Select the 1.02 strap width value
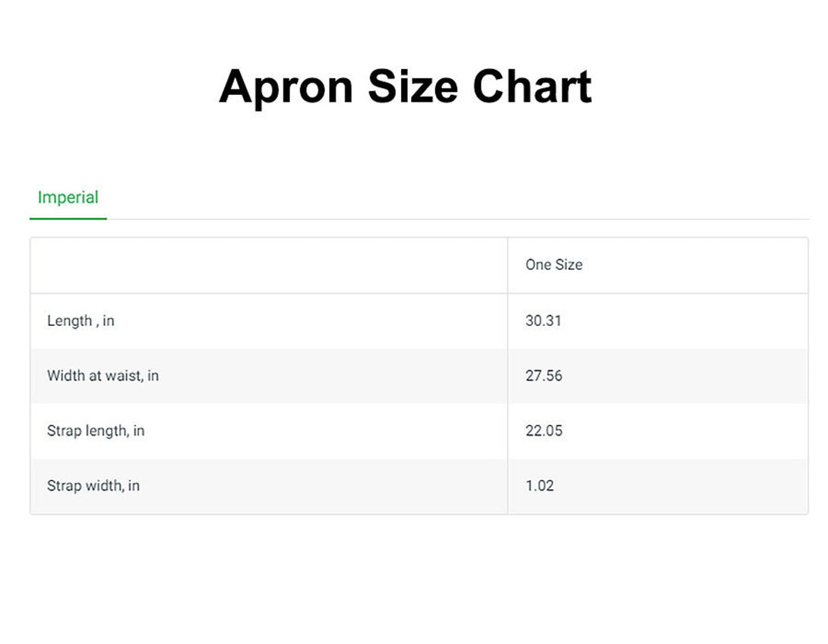 [x=539, y=485]
